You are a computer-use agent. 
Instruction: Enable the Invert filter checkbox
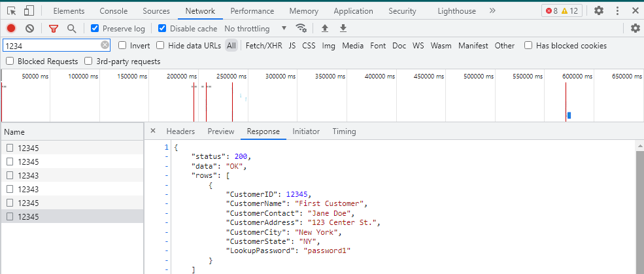122,46
